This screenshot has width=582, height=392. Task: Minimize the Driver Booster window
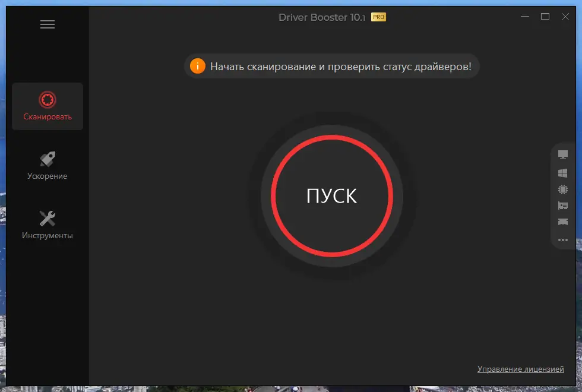pyautogui.click(x=525, y=17)
